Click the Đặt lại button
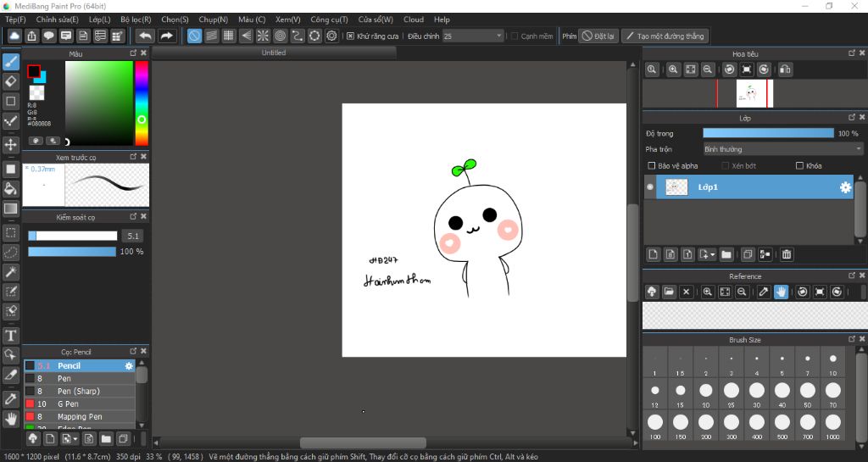868x462 pixels. (x=598, y=36)
